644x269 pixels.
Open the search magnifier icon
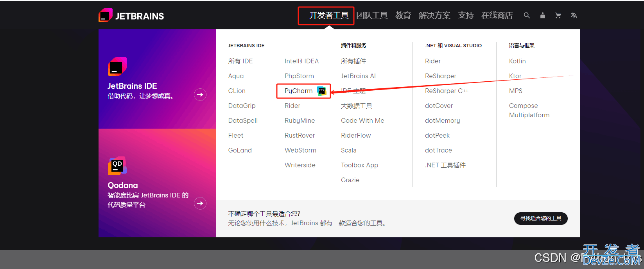click(x=527, y=15)
